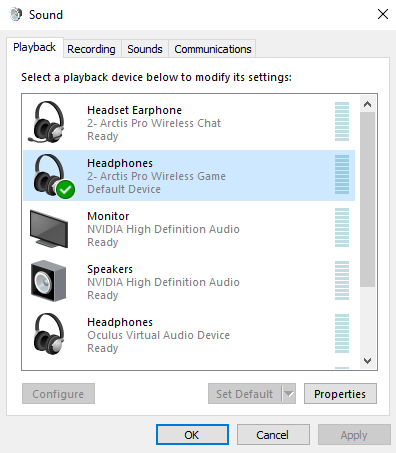Viewport: 396px width, 453px height.
Task: Choose the Speakers device icon
Action: pyautogui.click(x=48, y=281)
